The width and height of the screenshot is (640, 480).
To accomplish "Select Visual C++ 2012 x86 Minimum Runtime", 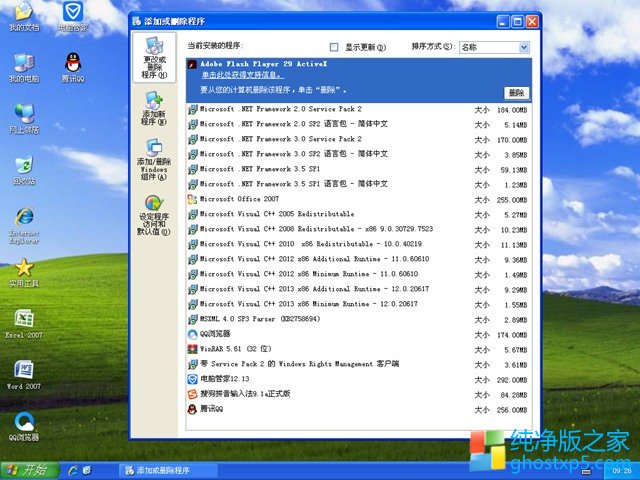I will click(x=358, y=274).
